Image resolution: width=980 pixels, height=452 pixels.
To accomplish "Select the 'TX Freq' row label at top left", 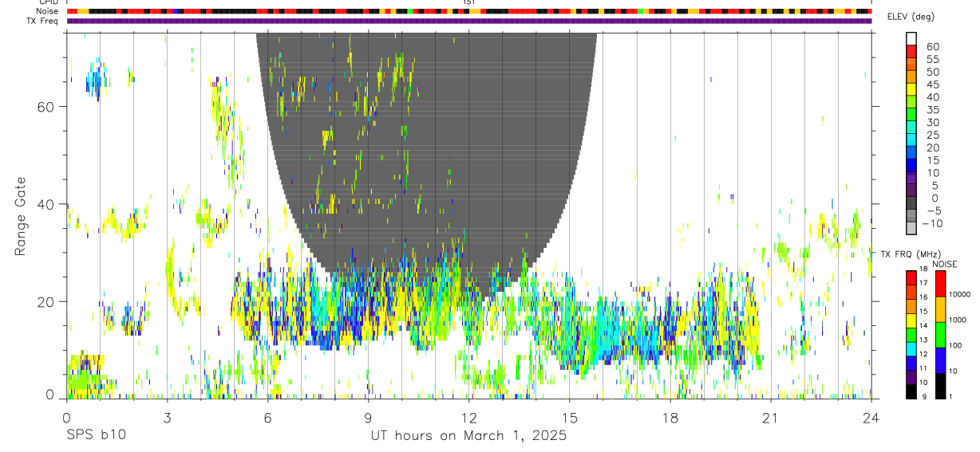I will (42, 20).
